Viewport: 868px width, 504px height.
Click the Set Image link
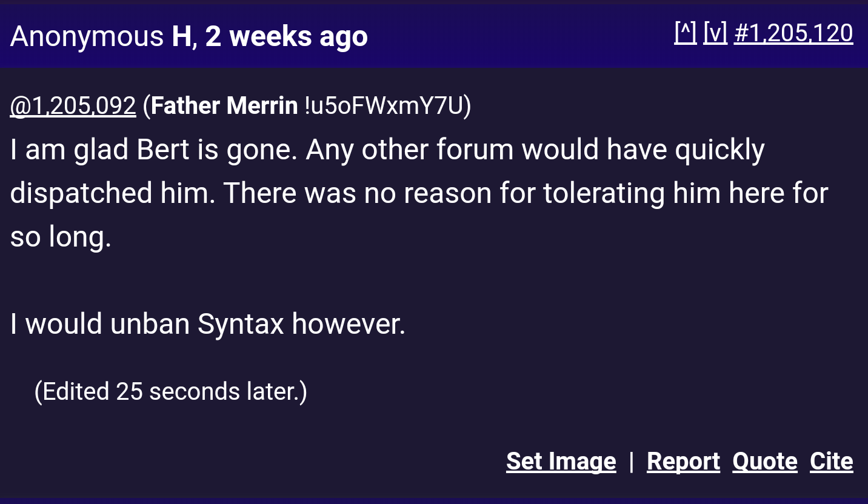coord(561,462)
